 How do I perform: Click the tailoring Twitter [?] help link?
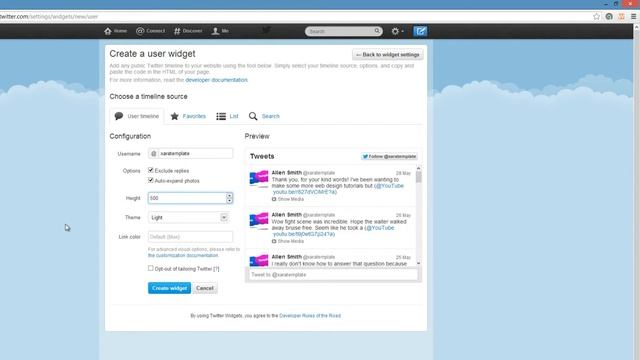coord(216,269)
